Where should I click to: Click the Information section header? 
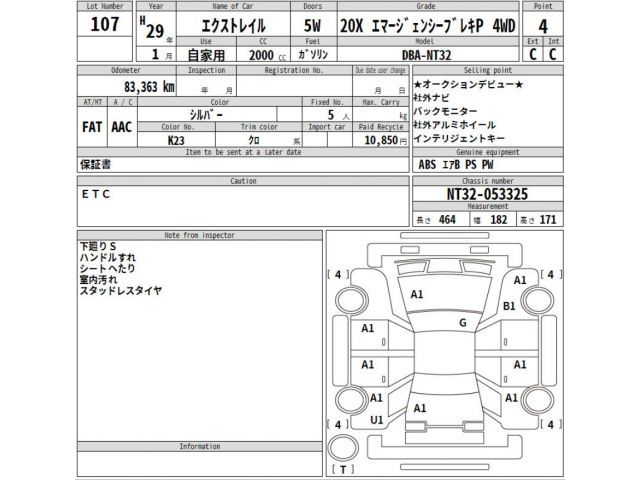click(x=200, y=447)
